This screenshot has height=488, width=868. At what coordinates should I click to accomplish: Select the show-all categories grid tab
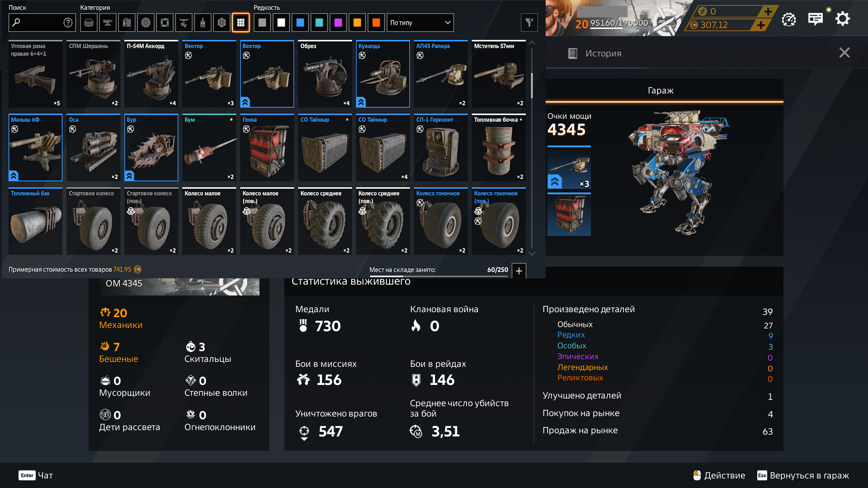[241, 23]
